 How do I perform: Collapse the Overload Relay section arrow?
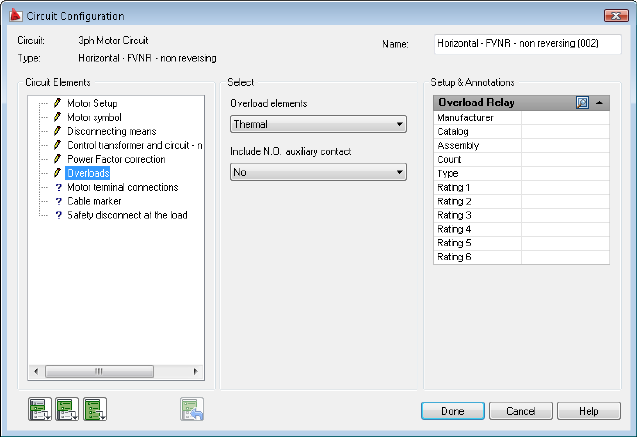pyautogui.click(x=599, y=102)
